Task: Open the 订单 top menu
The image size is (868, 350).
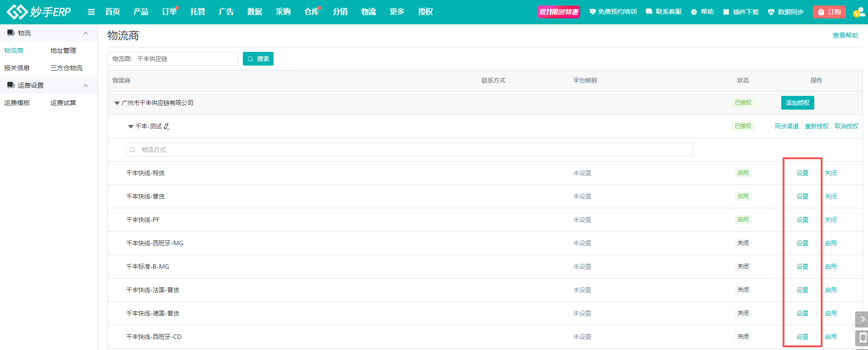Action: (x=169, y=12)
